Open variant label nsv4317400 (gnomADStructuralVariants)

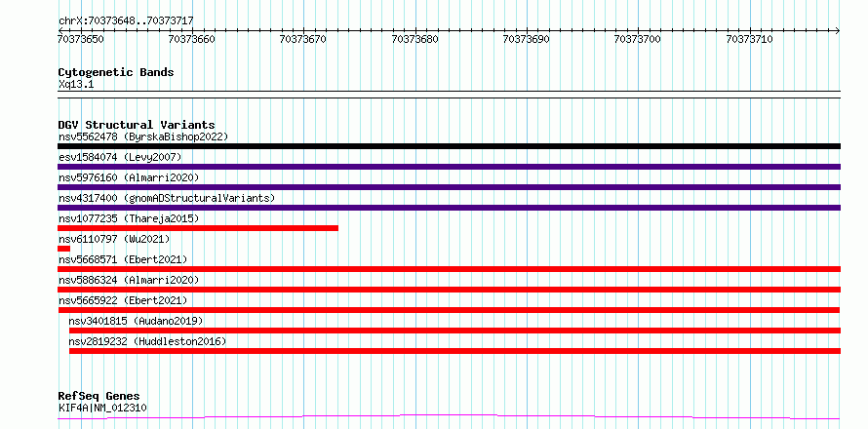167,198
